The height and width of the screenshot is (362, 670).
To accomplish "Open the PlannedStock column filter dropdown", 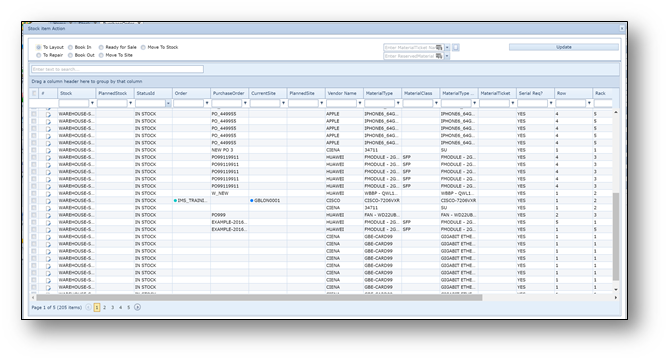I will tap(130, 103).
